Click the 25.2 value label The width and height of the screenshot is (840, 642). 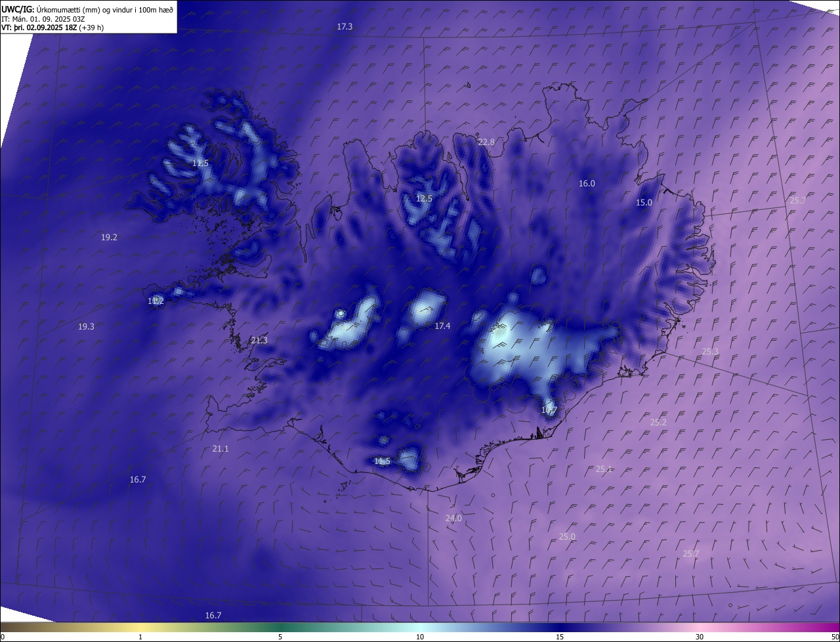coord(658,423)
